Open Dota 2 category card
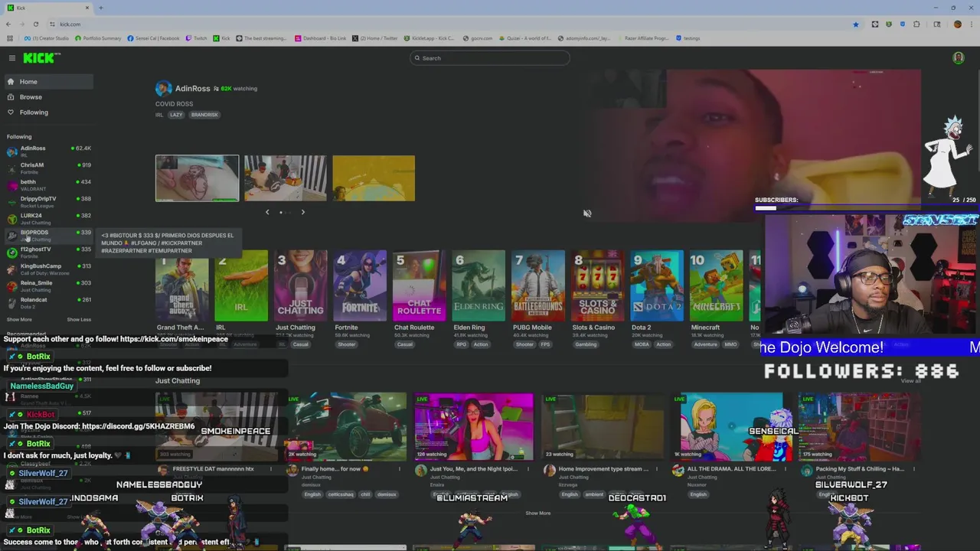 (657, 285)
